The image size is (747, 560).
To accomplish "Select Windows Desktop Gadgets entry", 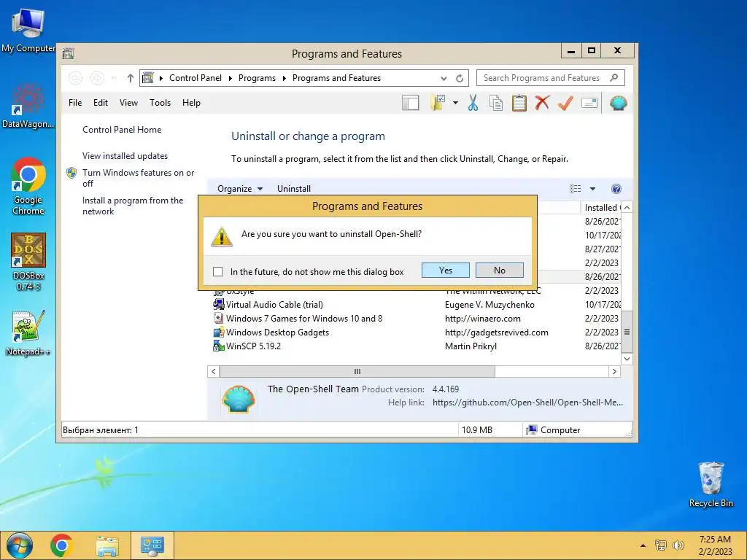I will (414, 332).
